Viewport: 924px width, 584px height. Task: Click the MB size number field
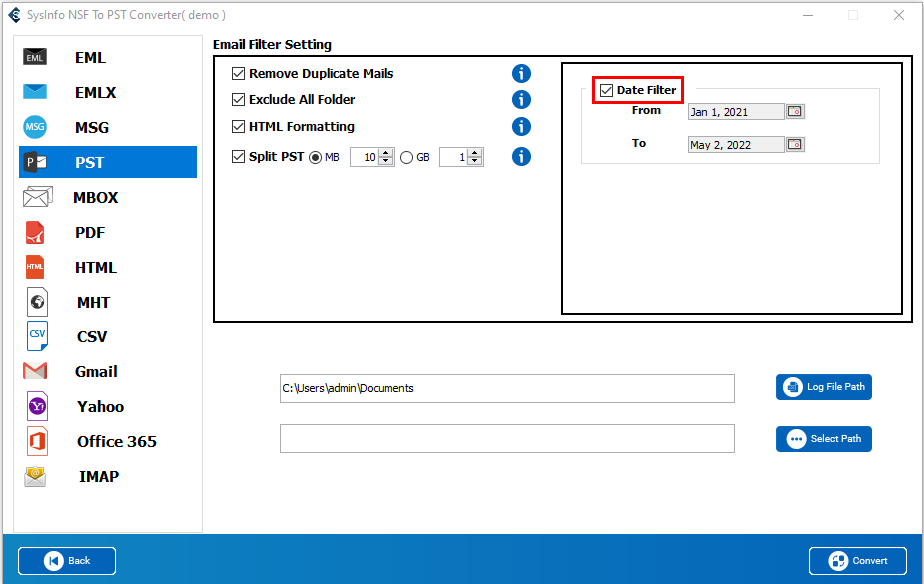click(365, 157)
